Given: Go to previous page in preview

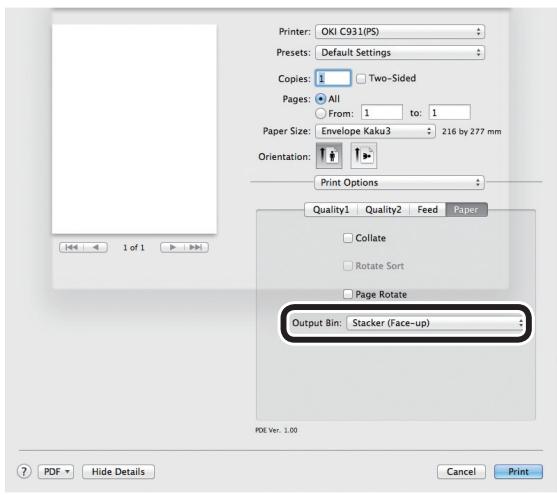Looking at the screenshot, I should click(95, 247).
